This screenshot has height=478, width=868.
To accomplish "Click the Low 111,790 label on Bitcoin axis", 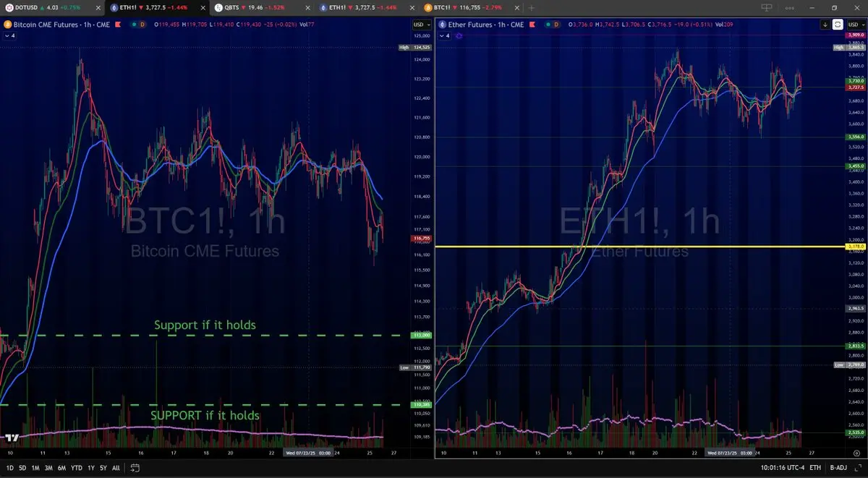I will coord(414,367).
